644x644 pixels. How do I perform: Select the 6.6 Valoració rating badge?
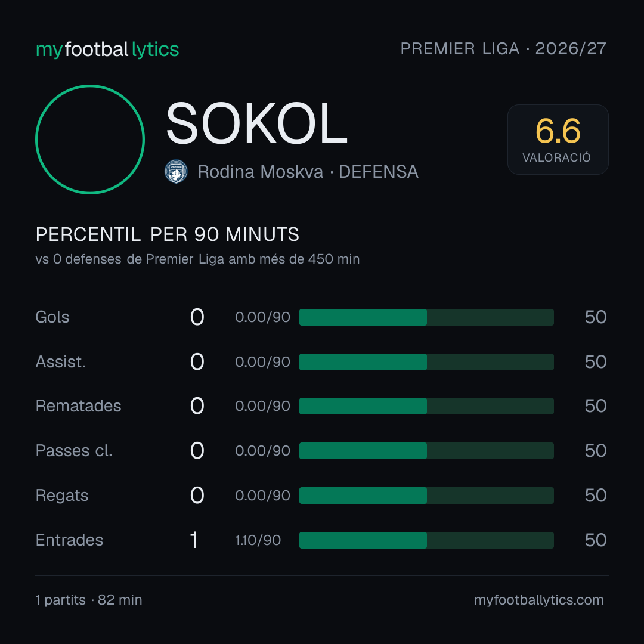(x=558, y=139)
